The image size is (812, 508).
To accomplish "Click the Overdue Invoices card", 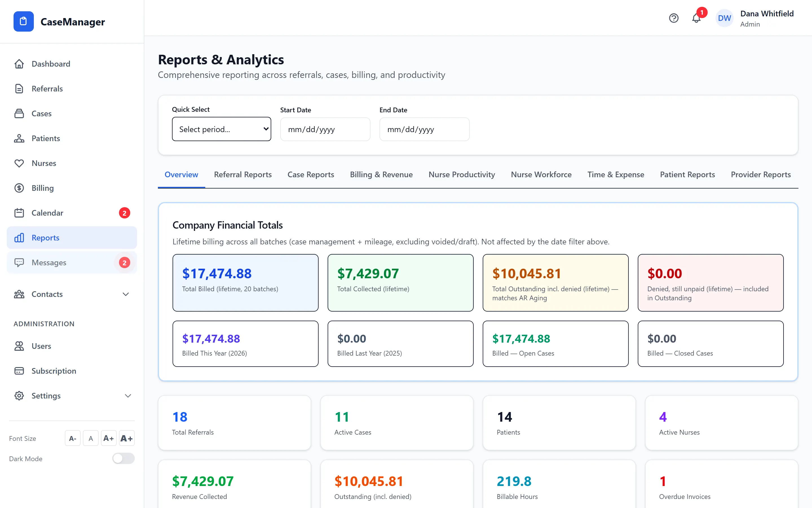I will [721, 484].
